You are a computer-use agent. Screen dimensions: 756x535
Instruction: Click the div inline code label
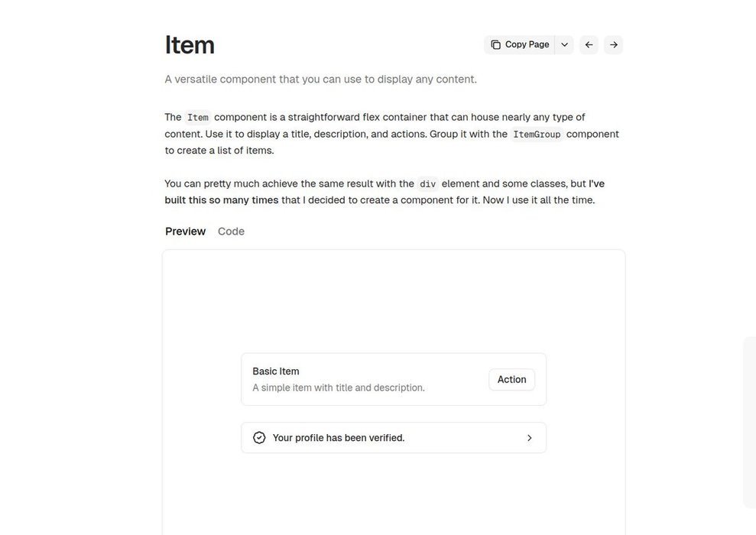pos(428,184)
